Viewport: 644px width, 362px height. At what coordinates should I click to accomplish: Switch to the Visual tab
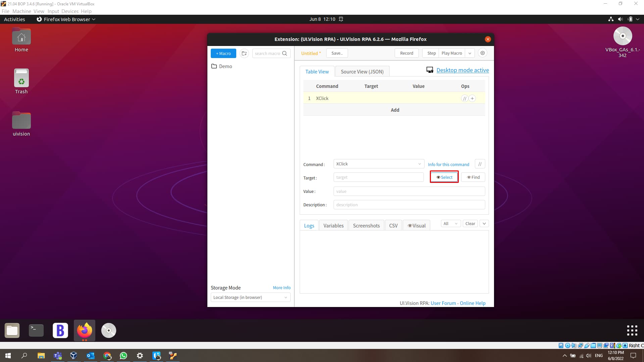click(416, 225)
